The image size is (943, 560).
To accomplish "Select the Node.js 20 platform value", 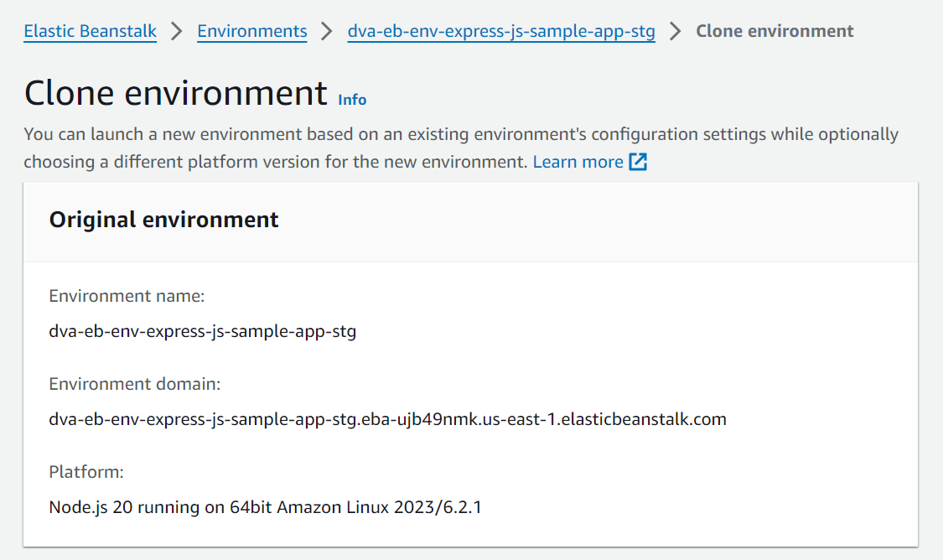I will pyautogui.click(x=265, y=507).
